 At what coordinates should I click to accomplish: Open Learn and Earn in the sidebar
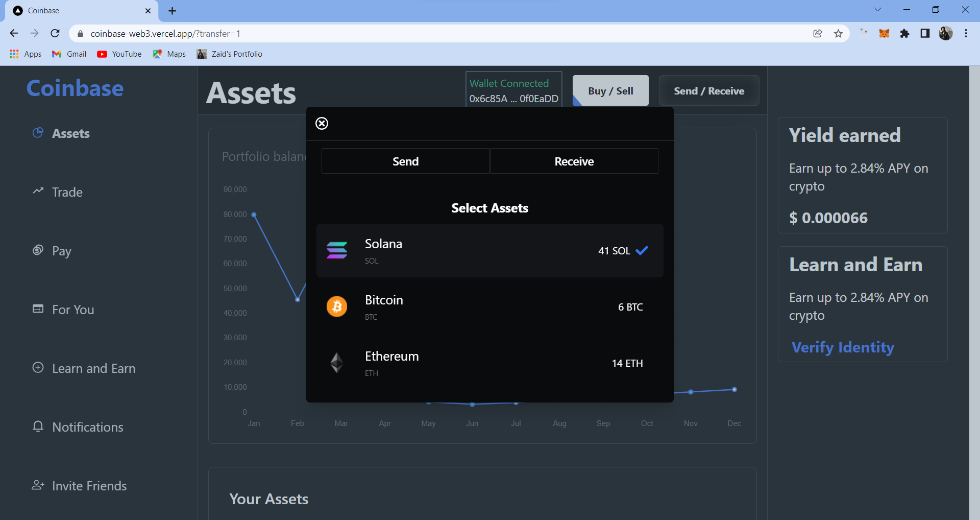click(x=93, y=368)
